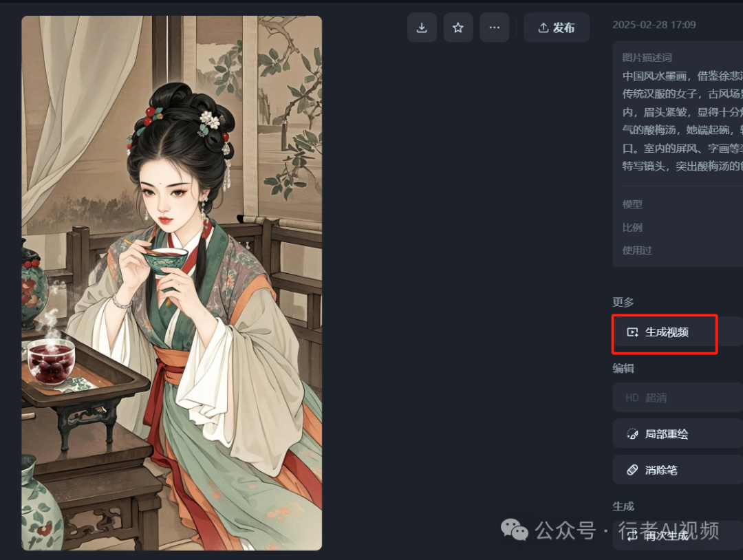Publish the image via 发布 button
Image resolution: width=743 pixels, height=560 pixels.
[x=557, y=28]
